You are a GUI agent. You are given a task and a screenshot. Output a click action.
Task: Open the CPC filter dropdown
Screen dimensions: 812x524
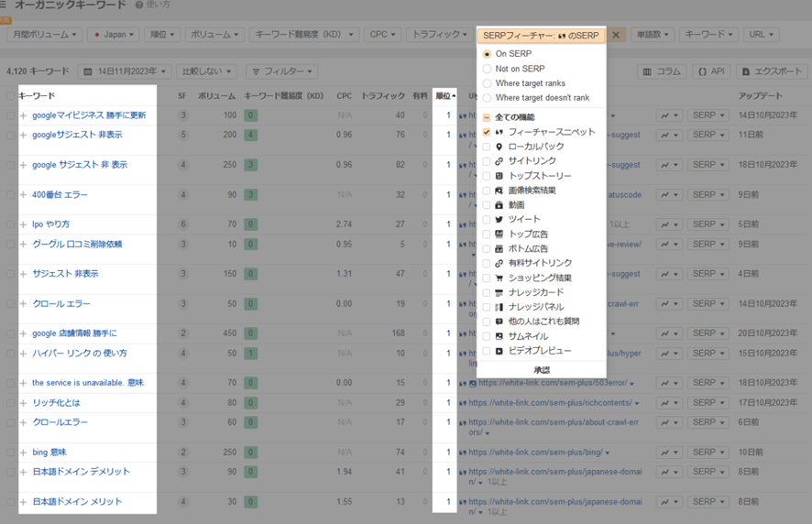tap(383, 35)
